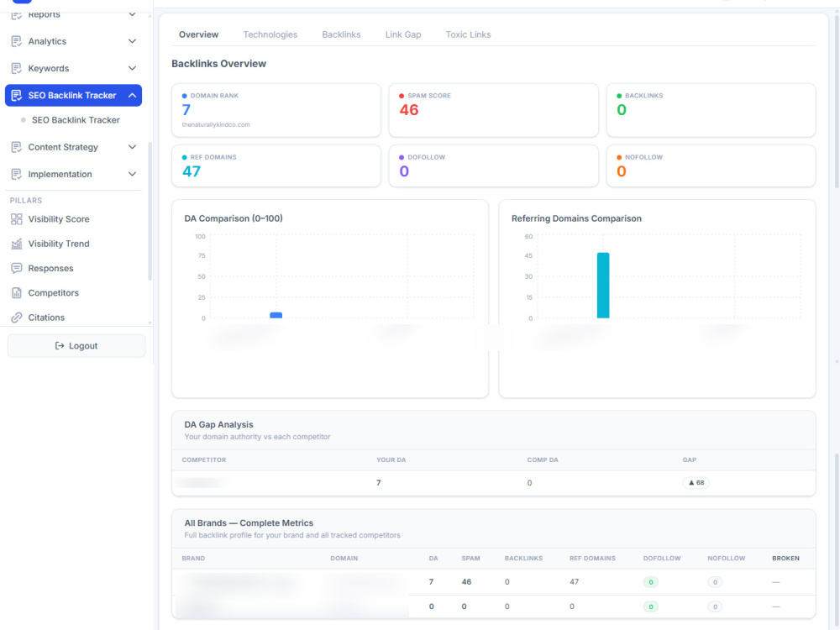Click the NOFOLLOW column header

(x=727, y=559)
